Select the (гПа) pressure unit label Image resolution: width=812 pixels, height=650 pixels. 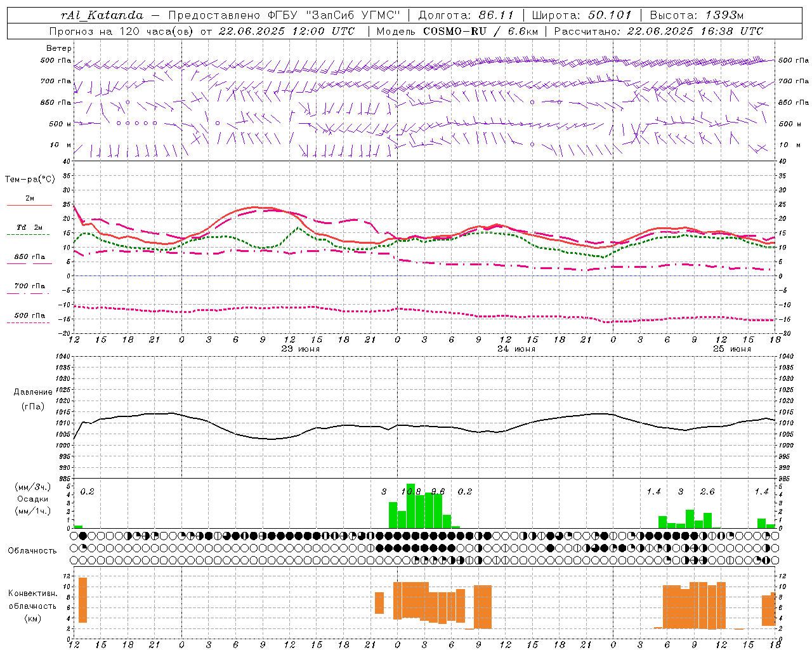coord(33,407)
